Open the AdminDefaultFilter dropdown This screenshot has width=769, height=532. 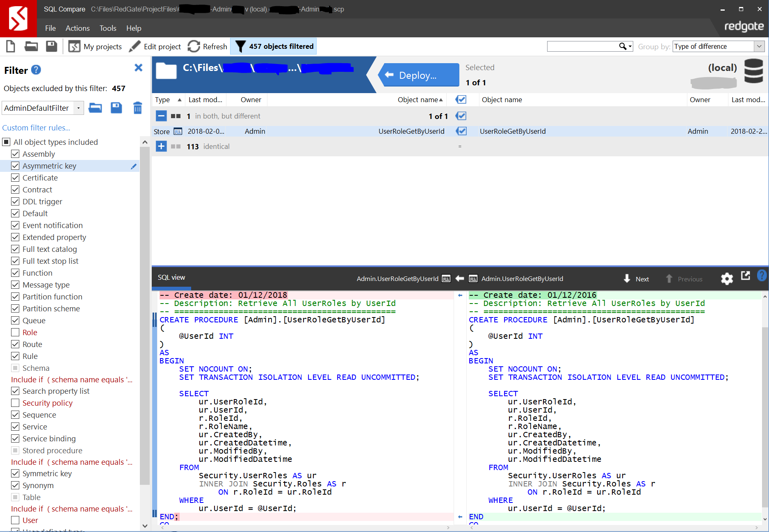click(x=78, y=108)
